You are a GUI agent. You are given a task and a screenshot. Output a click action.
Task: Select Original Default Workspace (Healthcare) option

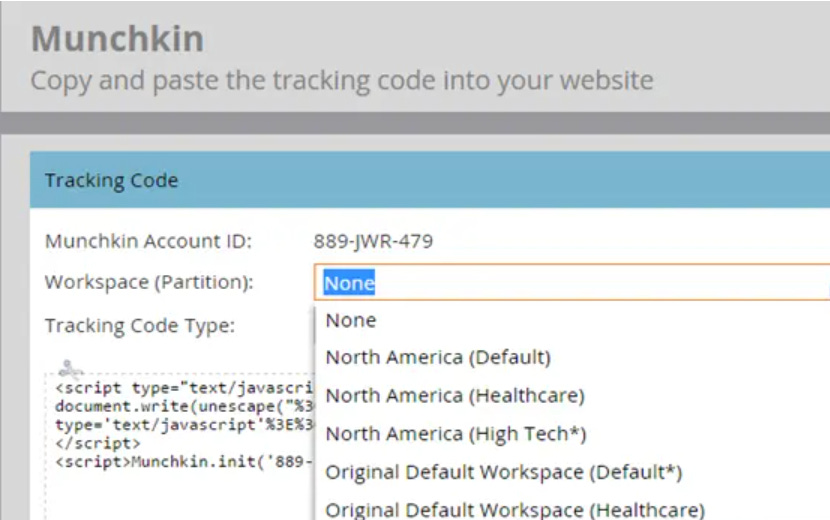click(515, 509)
